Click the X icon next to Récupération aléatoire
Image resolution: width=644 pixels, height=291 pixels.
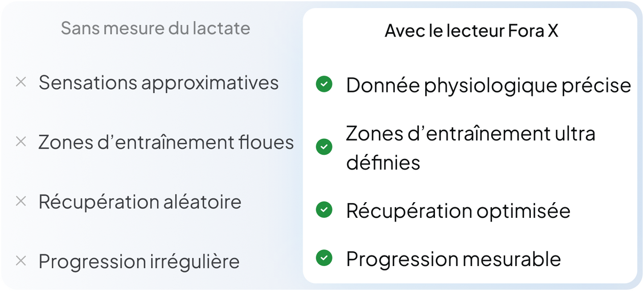tap(21, 201)
